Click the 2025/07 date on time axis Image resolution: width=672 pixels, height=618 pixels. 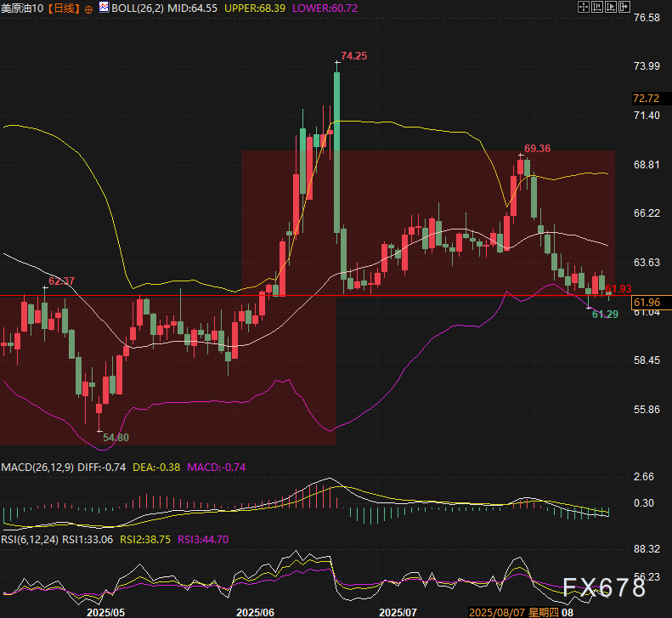(x=398, y=611)
